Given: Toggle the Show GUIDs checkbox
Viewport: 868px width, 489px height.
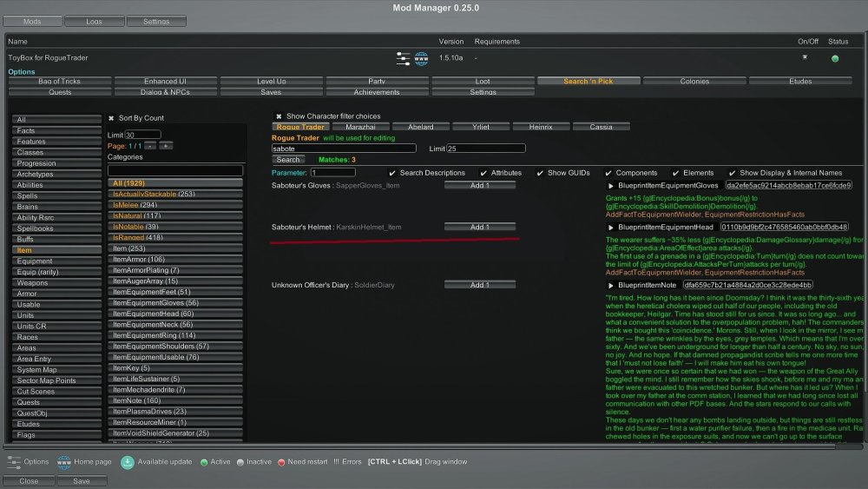Looking at the screenshot, I should pyautogui.click(x=541, y=173).
